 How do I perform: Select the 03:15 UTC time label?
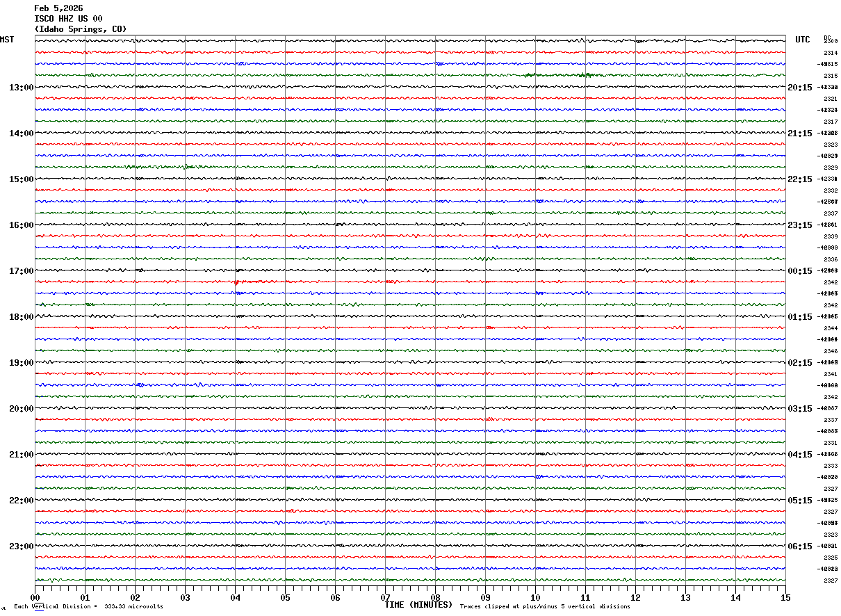point(799,409)
